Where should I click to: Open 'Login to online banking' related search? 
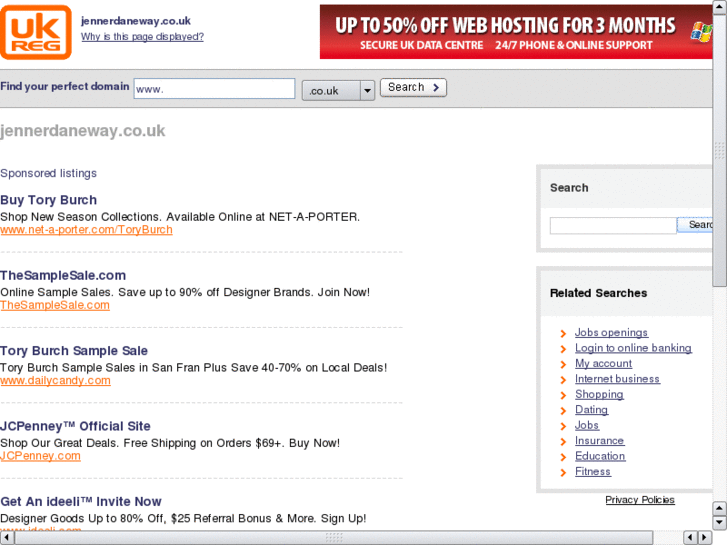(633, 348)
